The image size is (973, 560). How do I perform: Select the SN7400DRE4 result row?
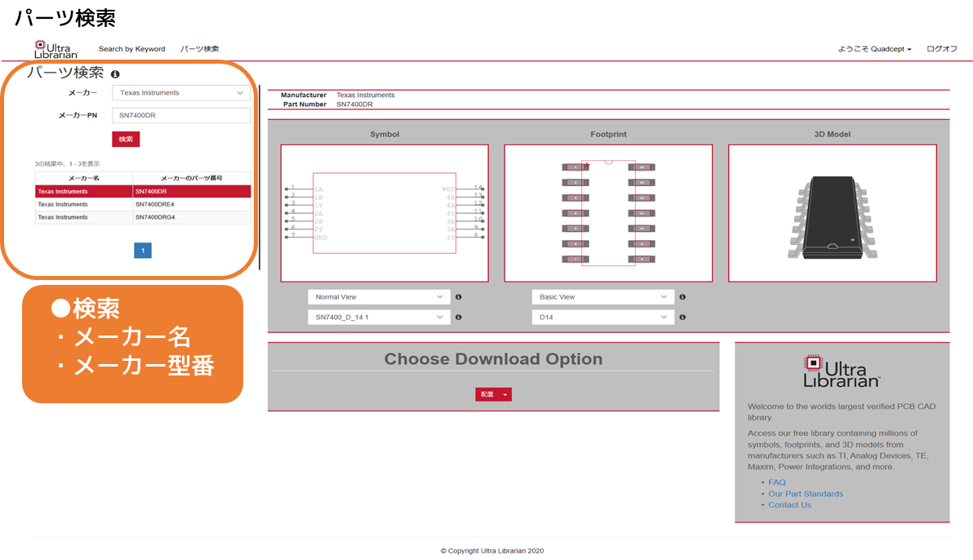143,204
